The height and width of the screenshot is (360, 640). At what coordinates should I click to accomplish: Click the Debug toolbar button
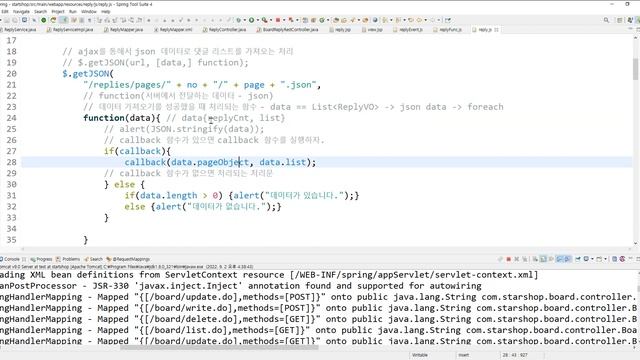[x=238, y=20]
